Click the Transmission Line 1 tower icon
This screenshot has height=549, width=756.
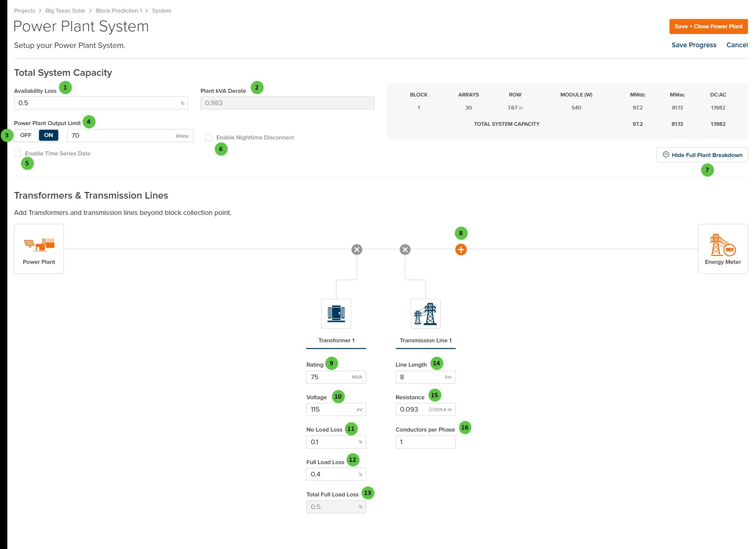(425, 313)
